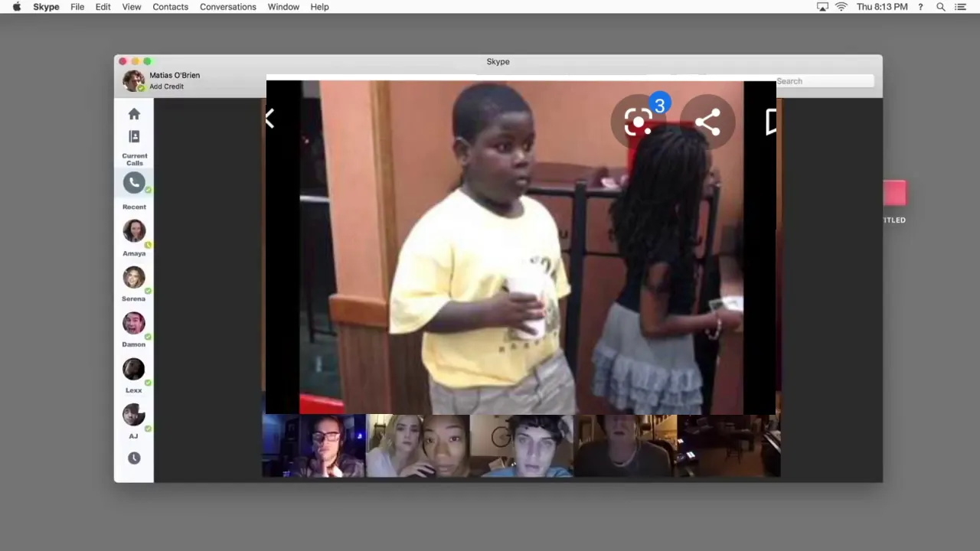Click the help question mark in menu bar
The height and width of the screenshot is (551, 980).
[920, 7]
